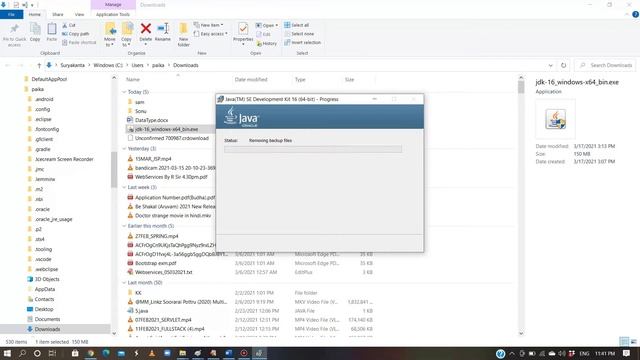Click Select none in the ribbon
The width and height of the screenshot is (640, 360).
pos(299,34)
